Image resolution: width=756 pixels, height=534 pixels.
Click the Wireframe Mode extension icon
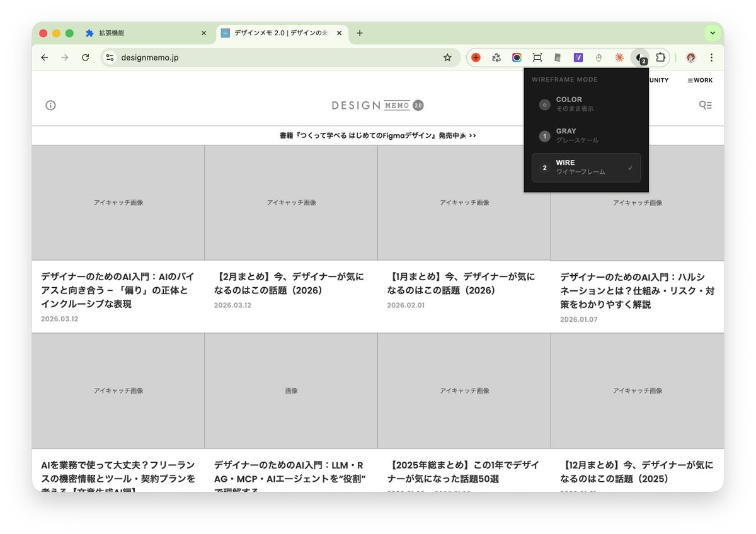(640, 57)
